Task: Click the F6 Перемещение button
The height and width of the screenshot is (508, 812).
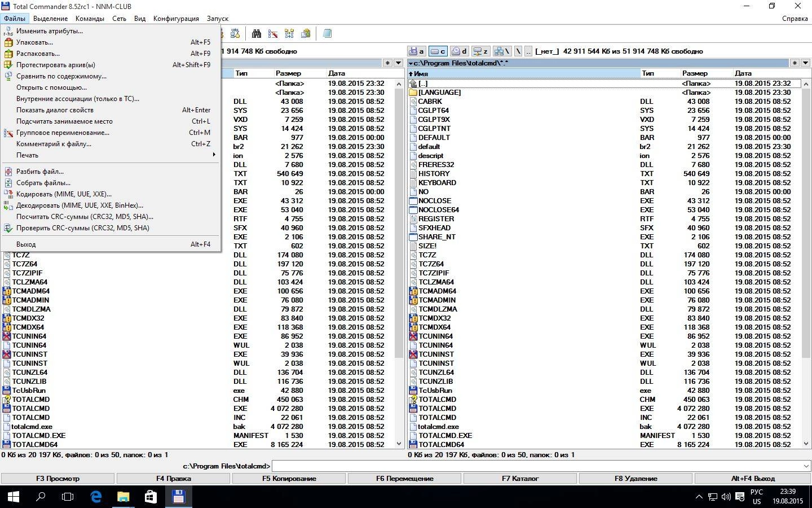Action: point(405,479)
